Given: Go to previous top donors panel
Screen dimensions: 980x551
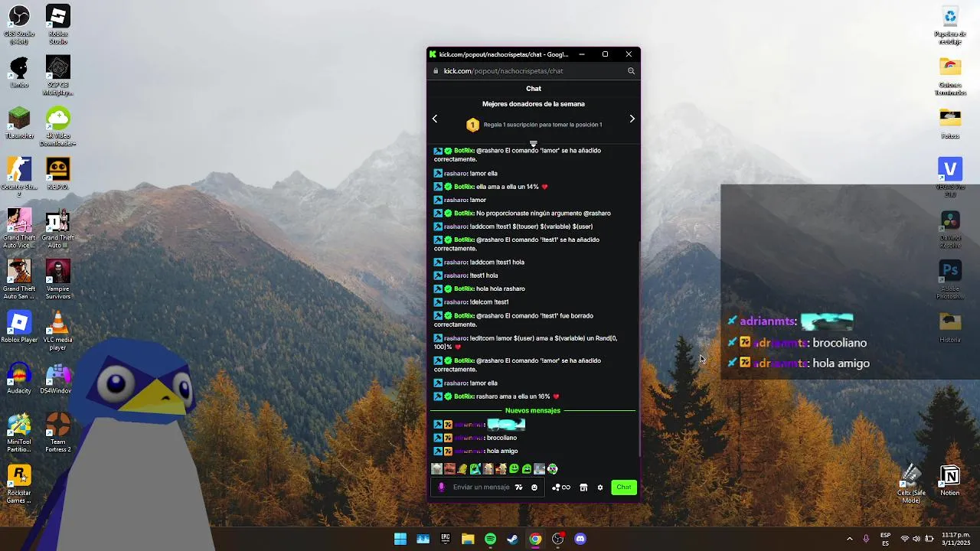Looking at the screenshot, I should coord(435,119).
